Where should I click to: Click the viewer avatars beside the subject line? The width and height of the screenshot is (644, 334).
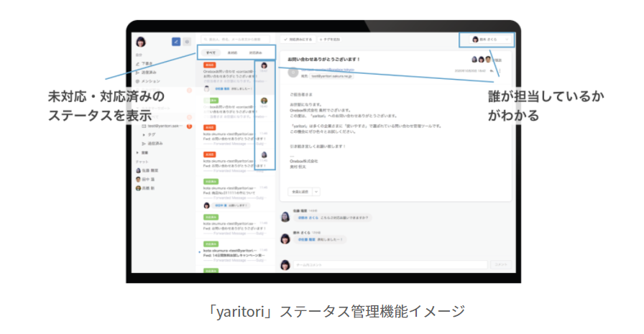(x=481, y=60)
